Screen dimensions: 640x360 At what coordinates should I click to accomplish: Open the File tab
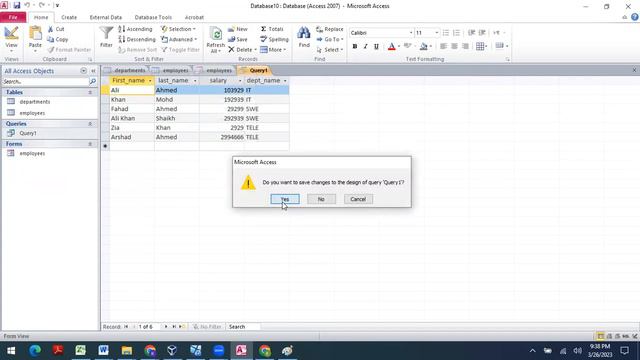point(13,18)
